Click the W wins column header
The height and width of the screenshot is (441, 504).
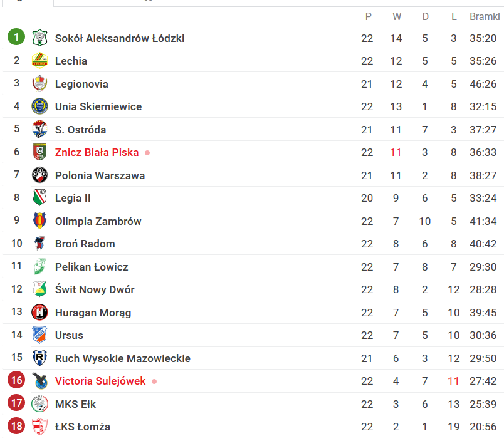tap(397, 16)
